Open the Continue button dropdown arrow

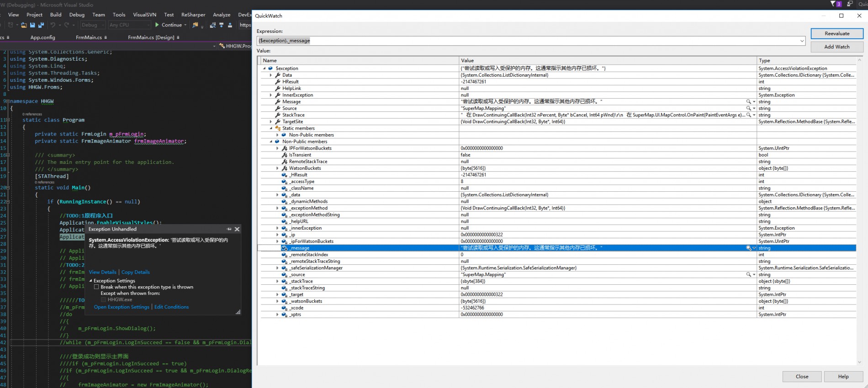(185, 25)
